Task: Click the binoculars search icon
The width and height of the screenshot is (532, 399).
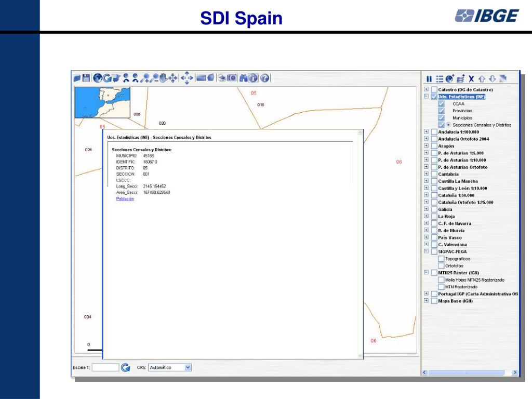Action: (x=244, y=78)
